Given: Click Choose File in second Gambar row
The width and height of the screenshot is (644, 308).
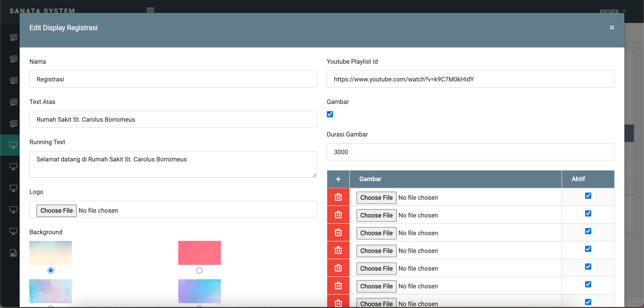Looking at the screenshot, I should click(376, 215).
